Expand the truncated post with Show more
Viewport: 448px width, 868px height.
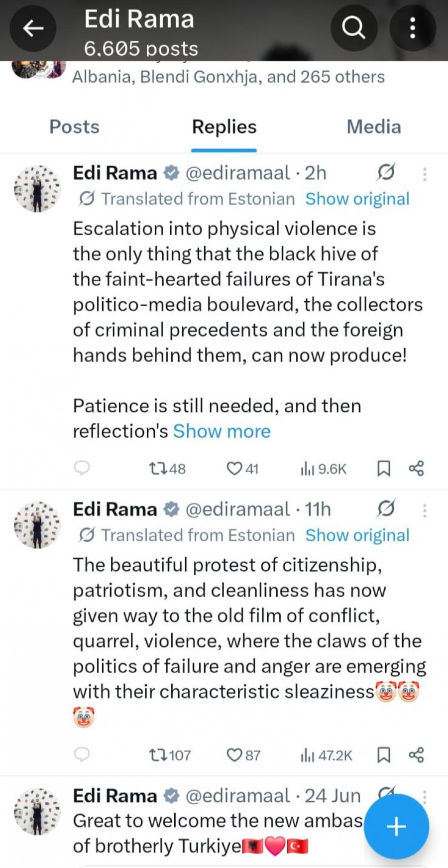point(222,431)
